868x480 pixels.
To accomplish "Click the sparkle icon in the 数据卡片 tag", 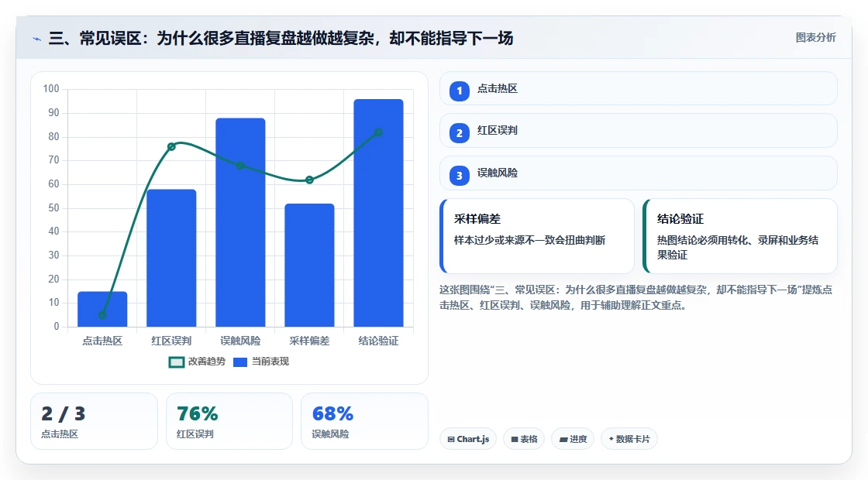I will coord(611,438).
